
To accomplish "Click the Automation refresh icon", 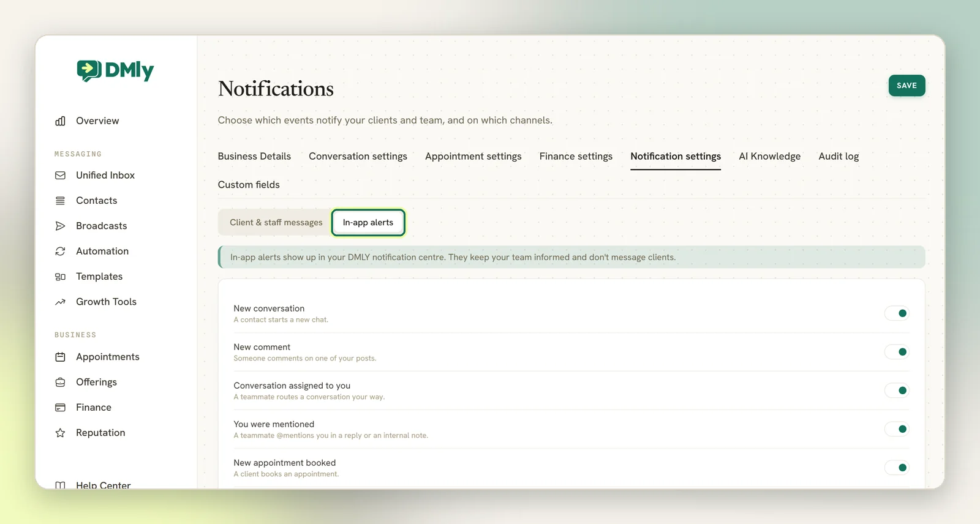I will click(x=60, y=252).
